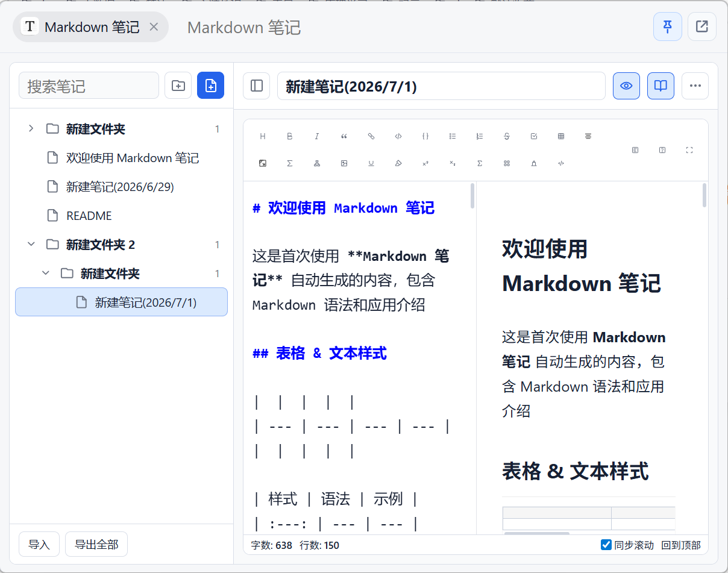Image resolution: width=728 pixels, height=573 pixels.
Task: Toggle the eye preview button
Action: pyautogui.click(x=626, y=86)
